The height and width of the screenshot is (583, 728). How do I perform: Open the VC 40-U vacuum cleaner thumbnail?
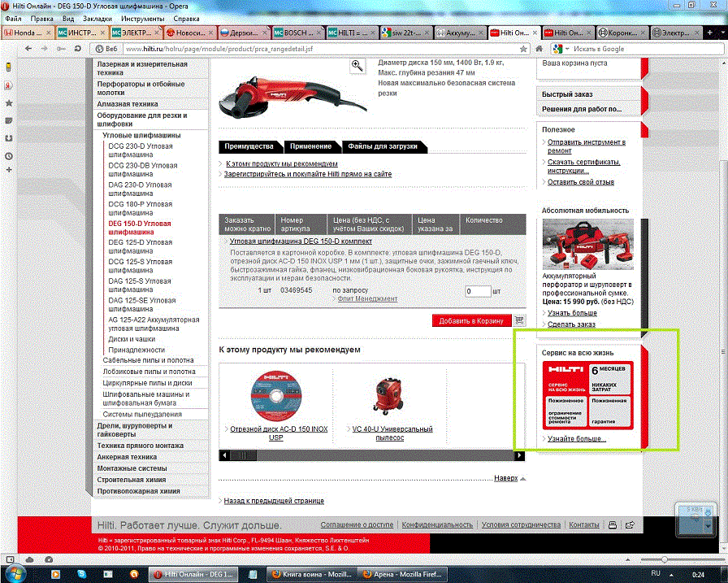[389, 396]
